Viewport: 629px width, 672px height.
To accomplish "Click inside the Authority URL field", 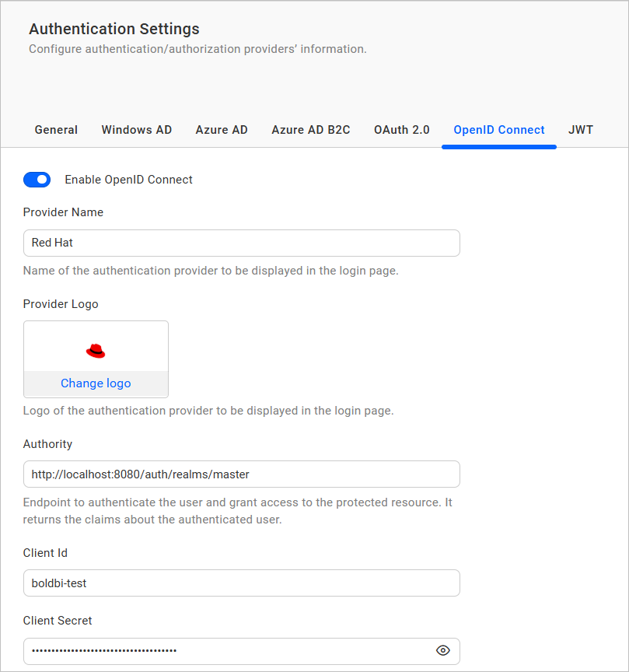I will pyautogui.click(x=241, y=474).
